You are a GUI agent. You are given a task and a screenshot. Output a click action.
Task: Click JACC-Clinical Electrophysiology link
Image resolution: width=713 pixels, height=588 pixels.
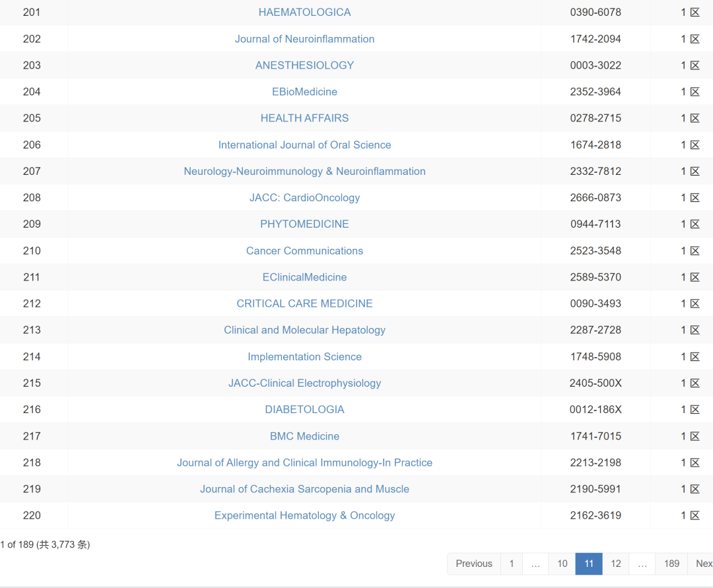[304, 383]
